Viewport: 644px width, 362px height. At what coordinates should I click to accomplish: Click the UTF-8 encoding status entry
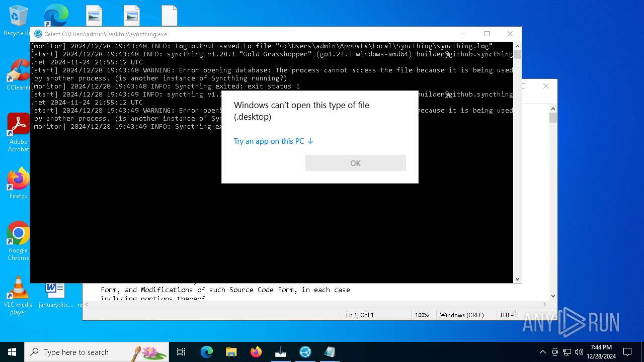(508, 315)
